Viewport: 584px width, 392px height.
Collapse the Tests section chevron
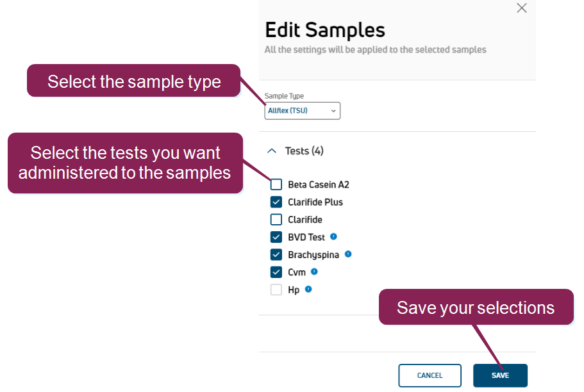click(272, 151)
